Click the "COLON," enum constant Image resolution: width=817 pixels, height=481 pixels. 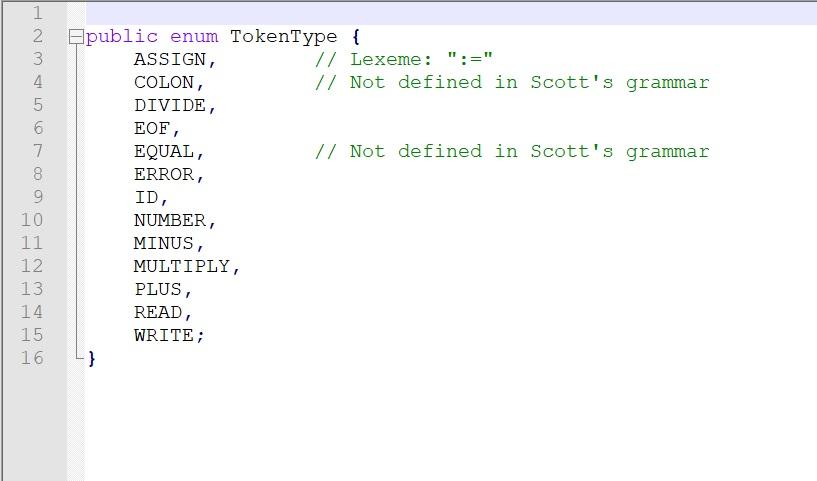click(169, 83)
